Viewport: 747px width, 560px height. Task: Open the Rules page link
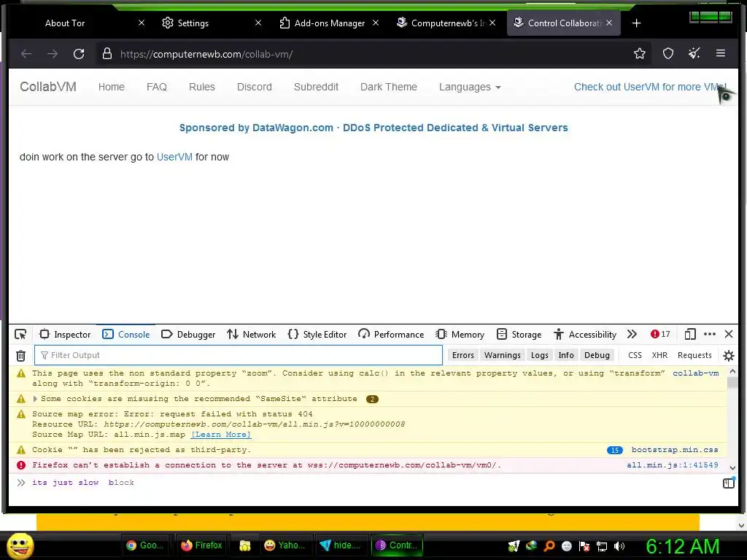click(x=201, y=87)
